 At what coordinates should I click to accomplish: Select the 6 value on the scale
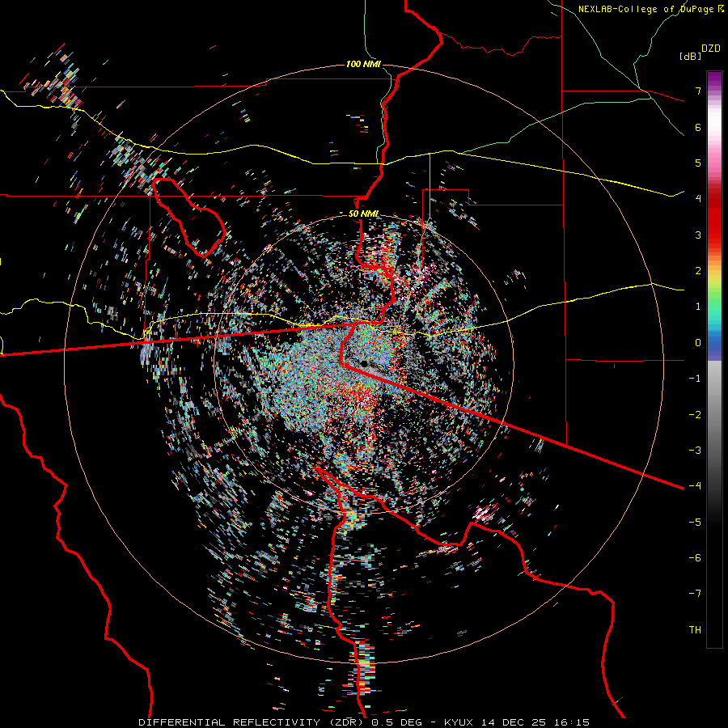[698, 127]
